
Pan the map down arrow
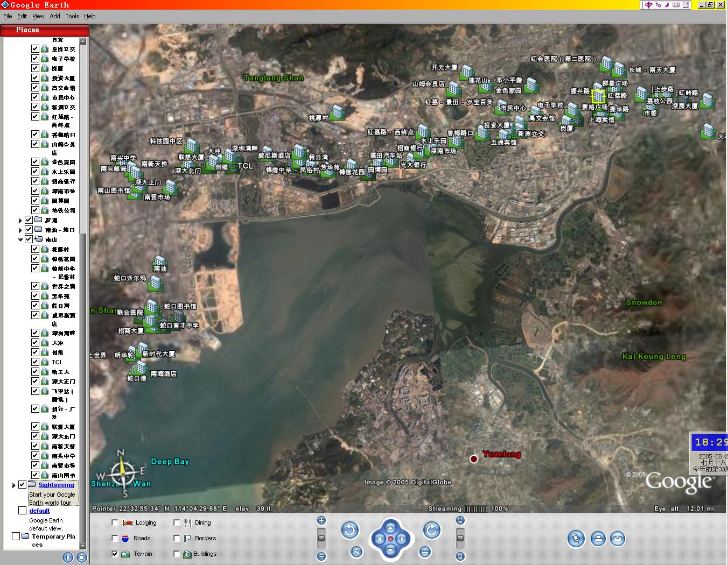tap(390, 549)
